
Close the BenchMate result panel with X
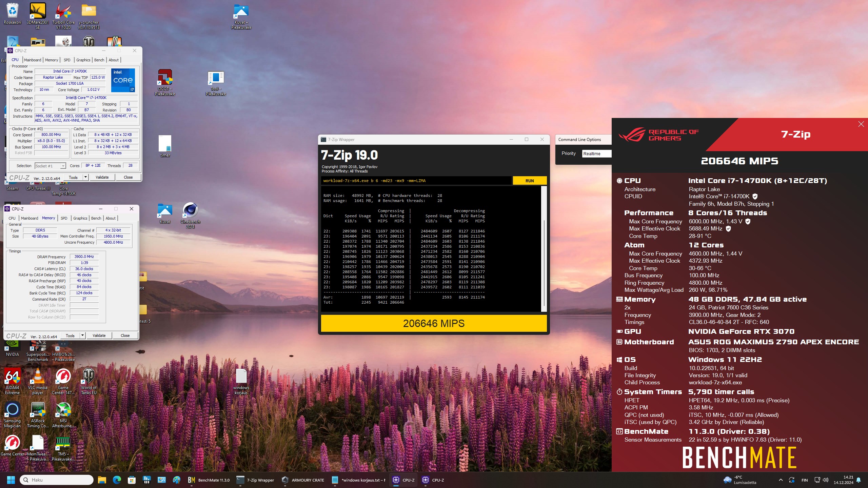861,124
